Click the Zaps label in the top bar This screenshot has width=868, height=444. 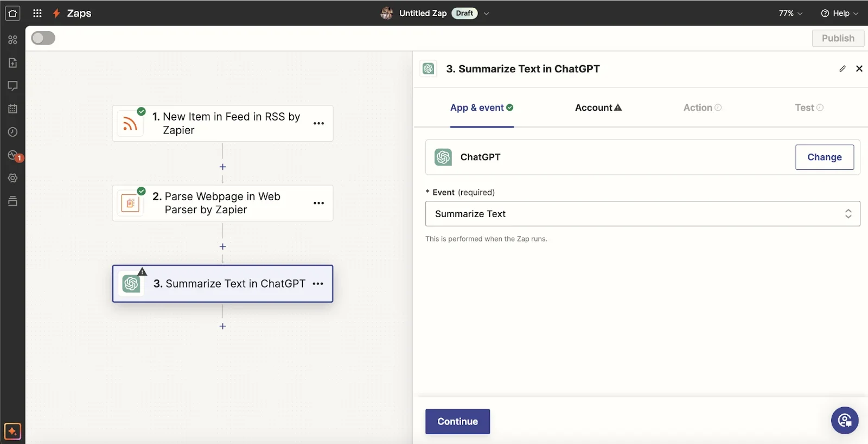[79, 13]
